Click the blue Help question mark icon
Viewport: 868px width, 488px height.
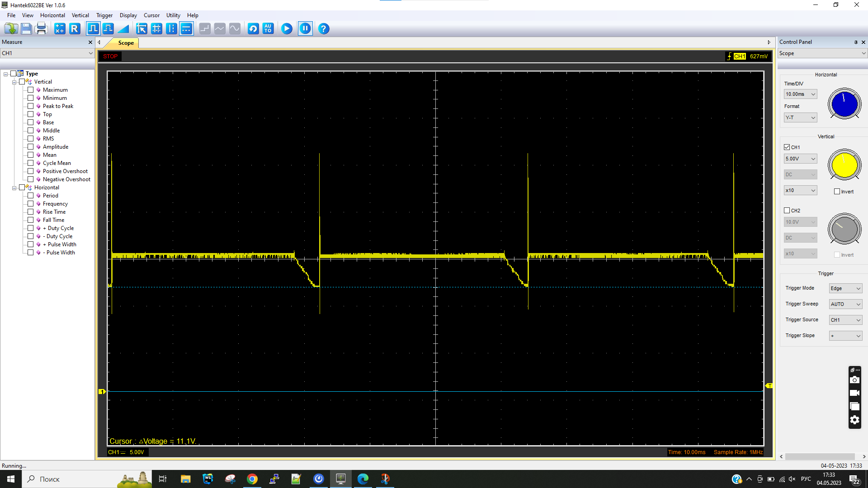[323, 29]
